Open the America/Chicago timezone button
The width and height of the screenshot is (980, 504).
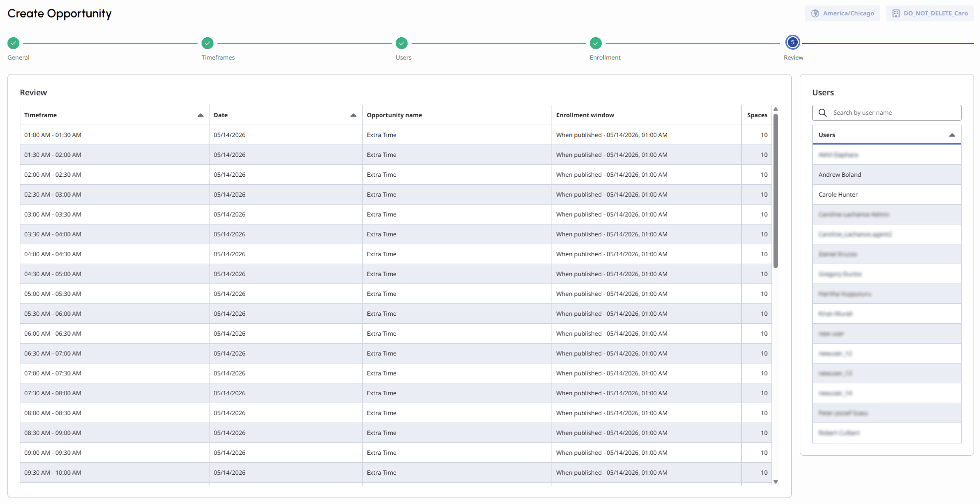pos(842,13)
